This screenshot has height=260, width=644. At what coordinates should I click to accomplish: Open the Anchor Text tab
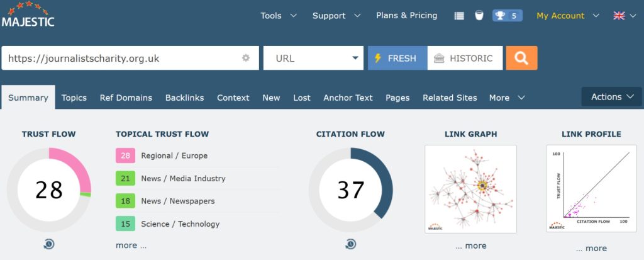pyautogui.click(x=348, y=98)
